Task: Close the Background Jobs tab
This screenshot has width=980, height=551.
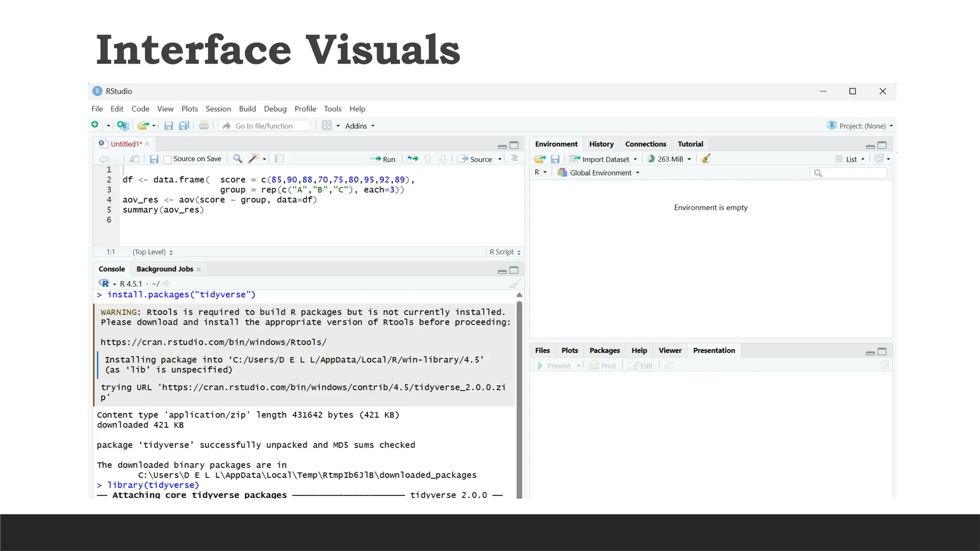Action: 199,269
